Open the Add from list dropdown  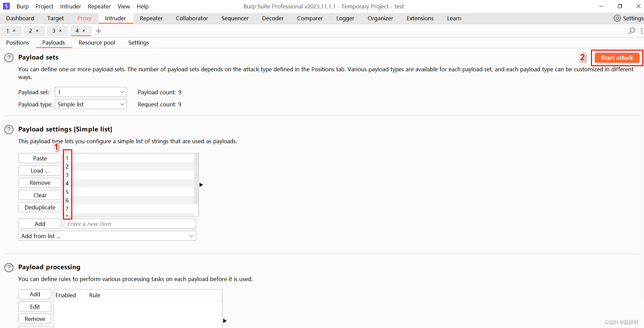tap(107, 236)
